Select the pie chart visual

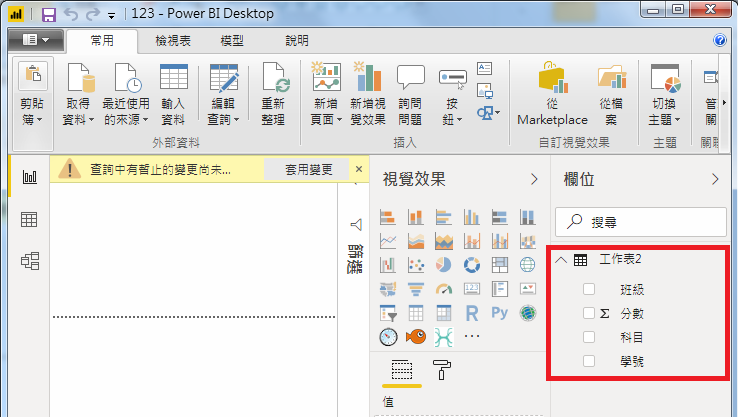(x=443, y=265)
